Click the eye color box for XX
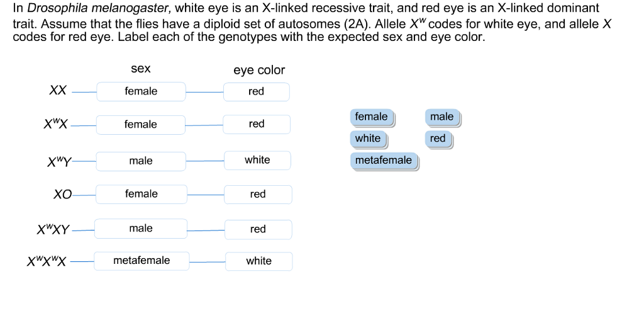The width and height of the screenshot is (644, 313). pyautogui.click(x=257, y=92)
